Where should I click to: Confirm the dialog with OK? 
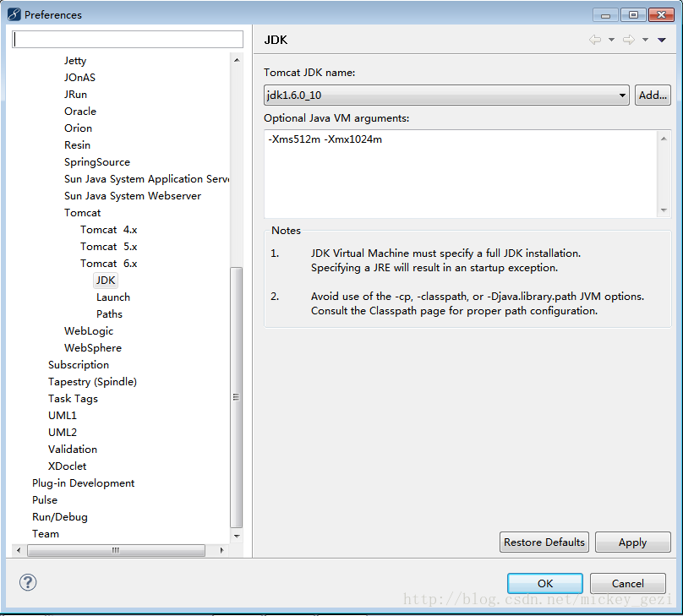point(545,583)
